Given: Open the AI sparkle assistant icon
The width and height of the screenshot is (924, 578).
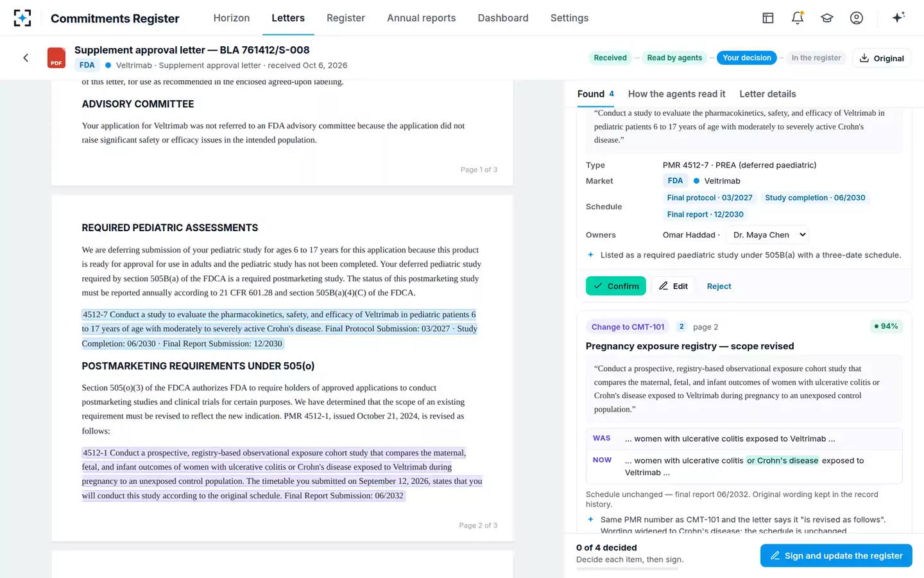Looking at the screenshot, I should [x=898, y=17].
